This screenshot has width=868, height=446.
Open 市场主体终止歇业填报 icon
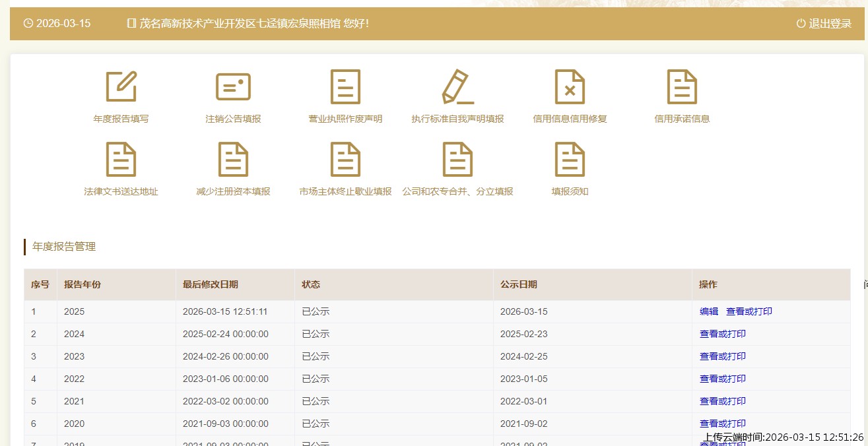click(x=345, y=160)
